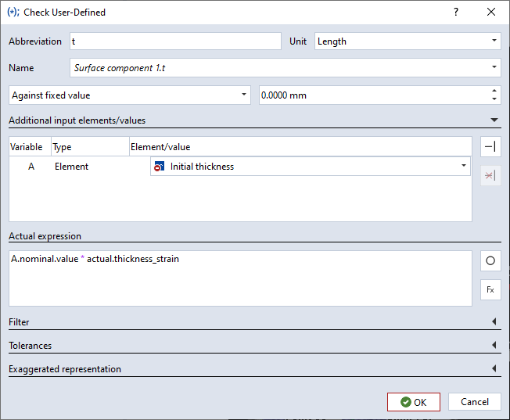This screenshot has width=510, height=420.
Task: Expand the Filter section
Action: click(494, 322)
